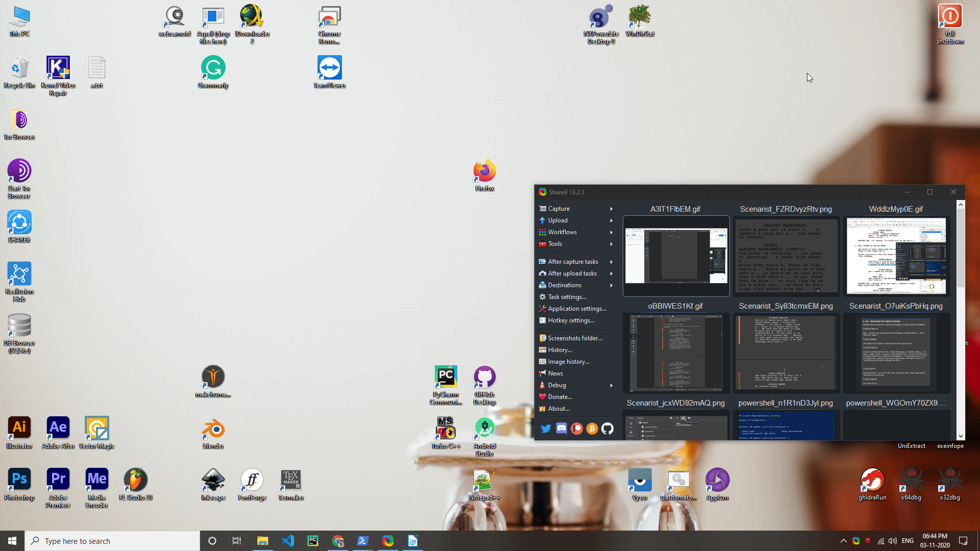Open Hotkey settings
980x551 pixels.
[x=571, y=320]
